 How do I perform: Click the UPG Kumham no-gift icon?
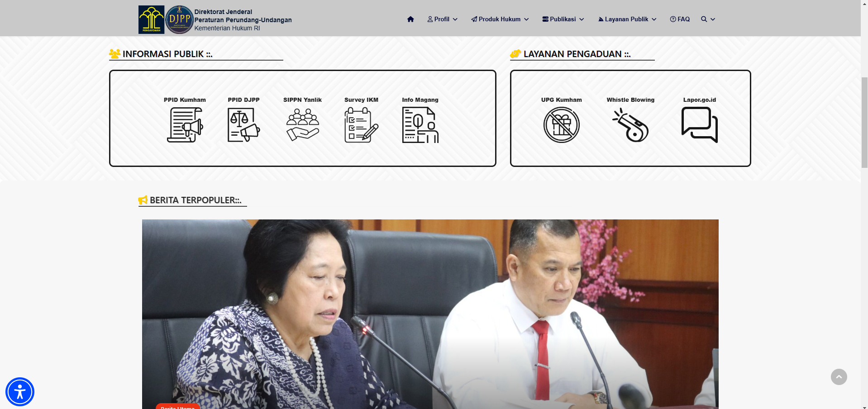561,125
